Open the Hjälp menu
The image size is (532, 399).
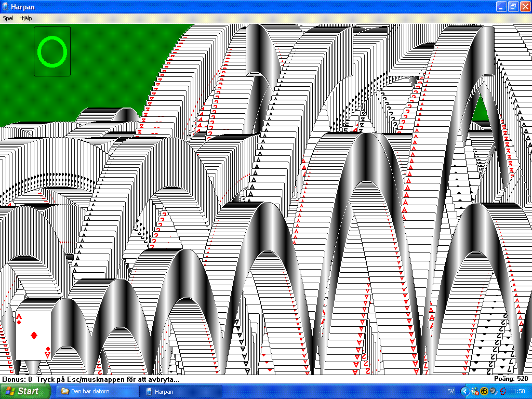coord(25,18)
